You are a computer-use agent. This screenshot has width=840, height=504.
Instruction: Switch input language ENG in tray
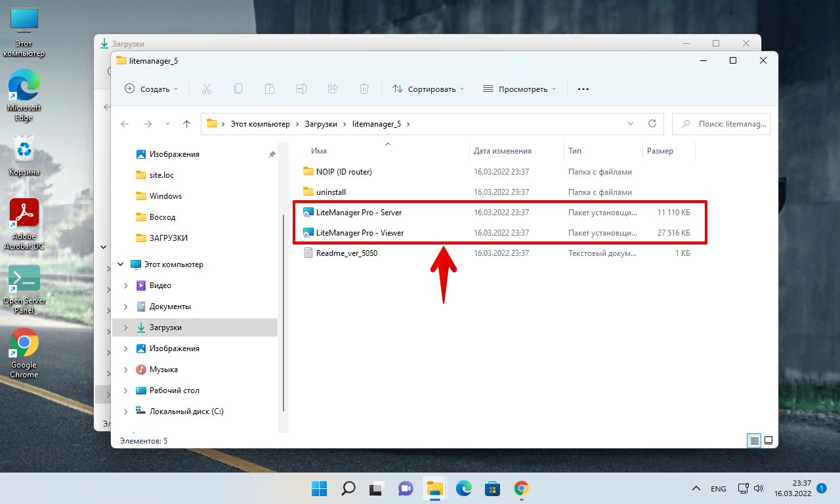pyautogui.click(x=718, y=489)
